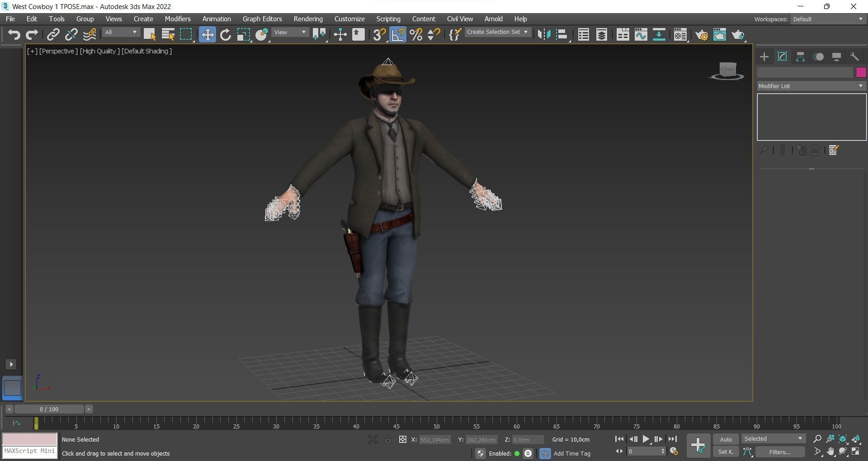Viewport: 868px width, 461px height.
Task: Open the Civil View menu
Action: click(460, 19)
